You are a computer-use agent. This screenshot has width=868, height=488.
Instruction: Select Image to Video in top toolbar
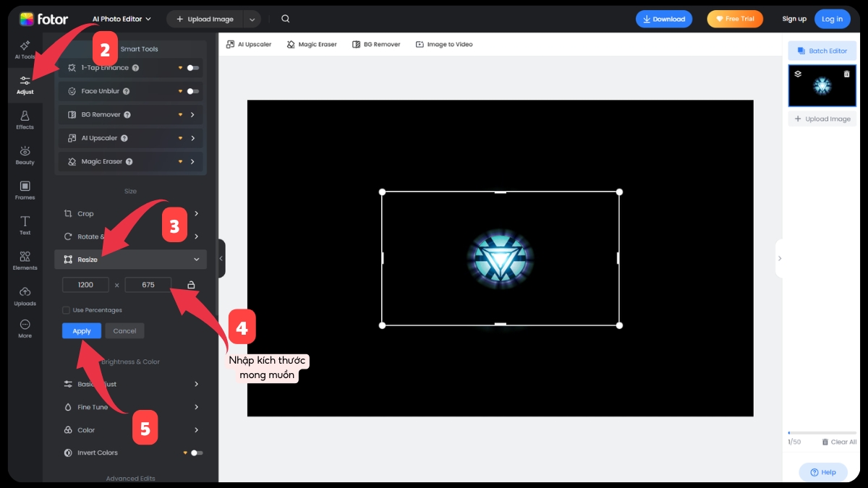444,44
